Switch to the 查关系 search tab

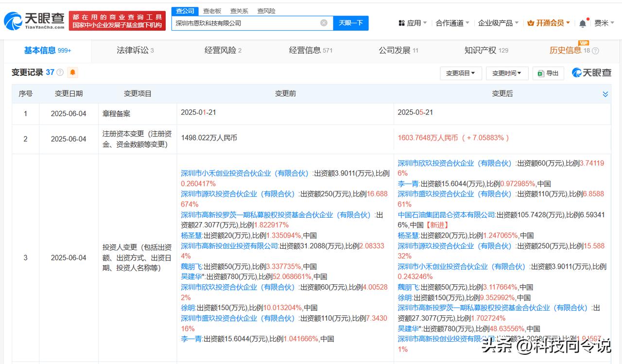coord(239,11)
